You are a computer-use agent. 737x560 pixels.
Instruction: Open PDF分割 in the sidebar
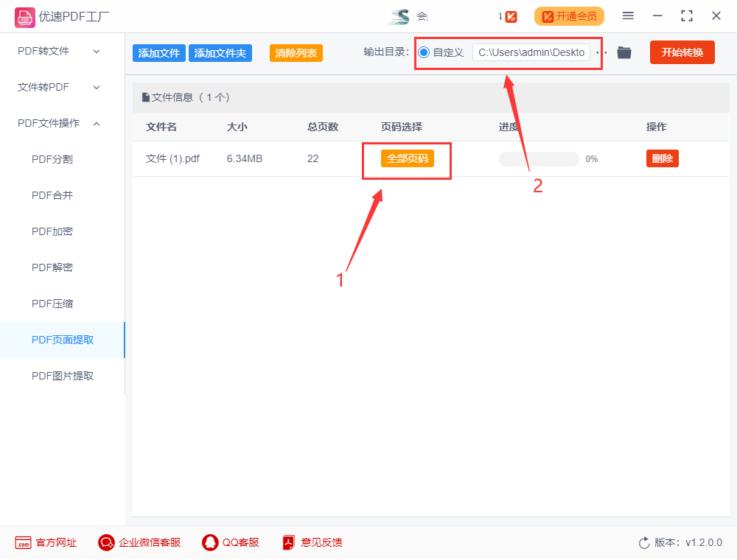52,159
